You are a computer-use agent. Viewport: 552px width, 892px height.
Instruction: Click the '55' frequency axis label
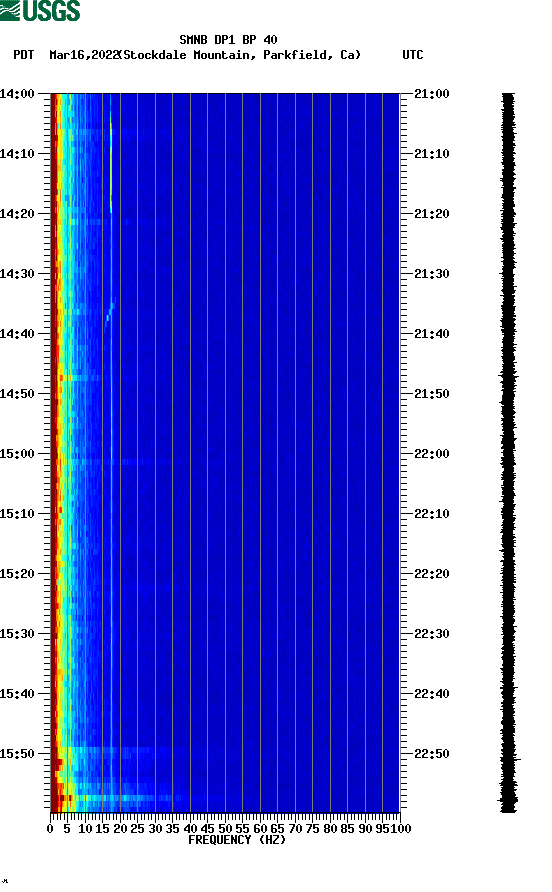pos(242,829)
